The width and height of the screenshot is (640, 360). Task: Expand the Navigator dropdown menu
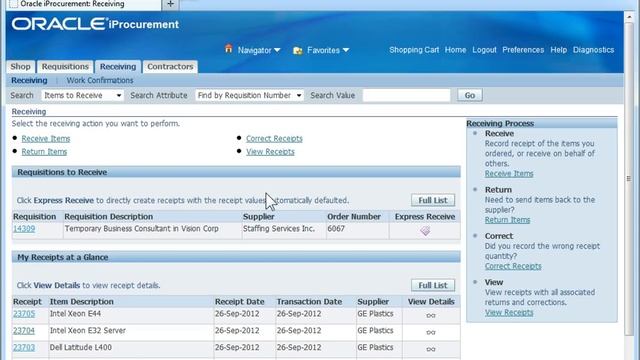tap(277, 50)
